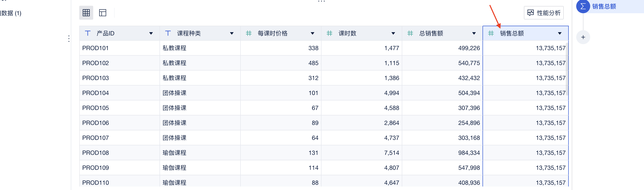Select cell PROD107
The width and height of the screenshot is (644, 190).
[x=119, y=138]
